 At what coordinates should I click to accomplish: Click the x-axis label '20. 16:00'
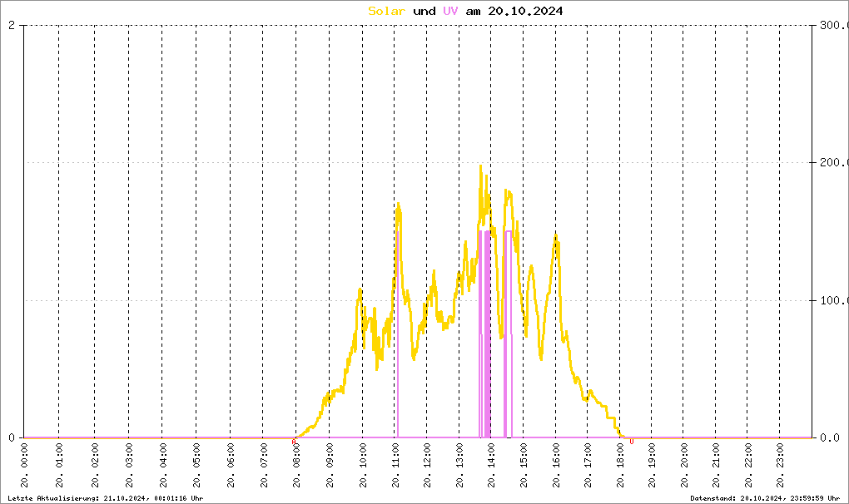pos(556,466)
